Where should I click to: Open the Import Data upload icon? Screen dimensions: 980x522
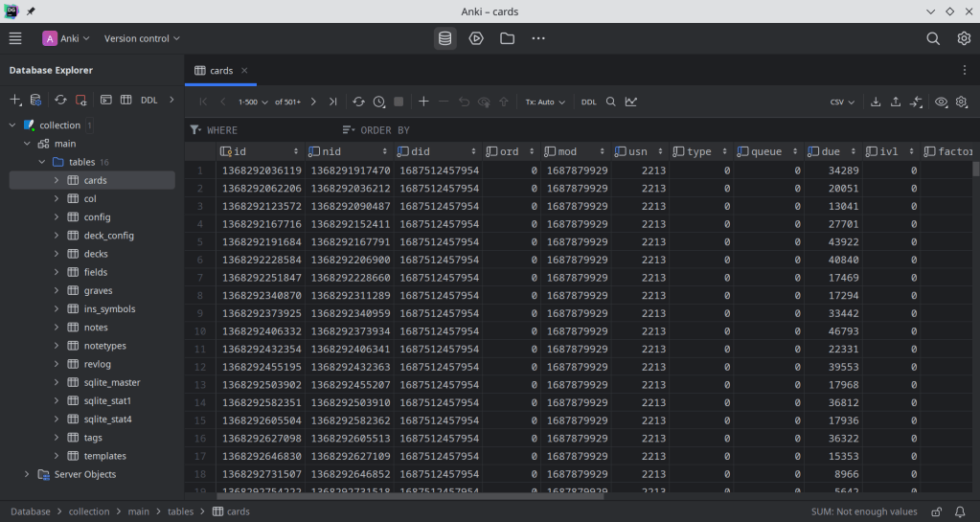[896, 102]
